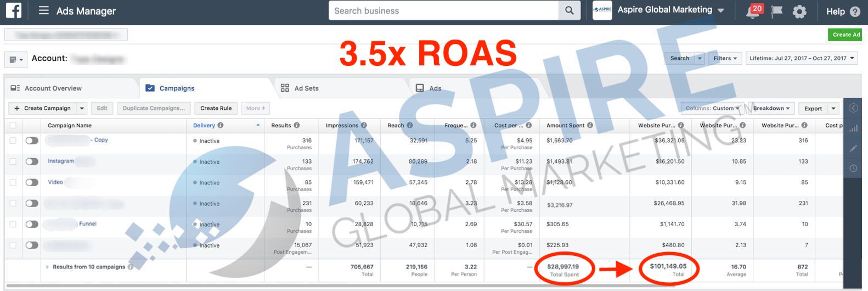Click the Duplicate Campaigns button

pyautogui.click(x=154, y=108)
